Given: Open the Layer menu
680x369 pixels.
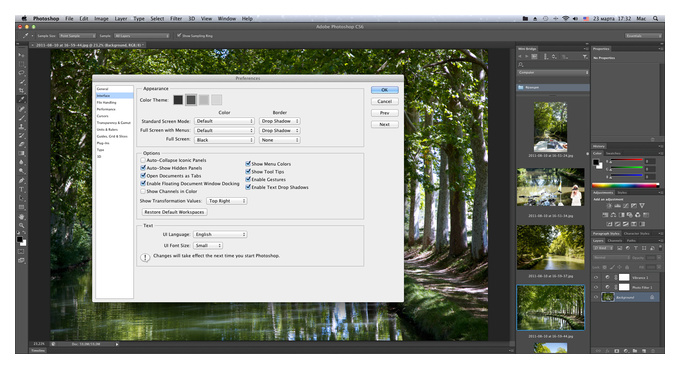Looking at the screenshot, I should click(x=121, y=19).
